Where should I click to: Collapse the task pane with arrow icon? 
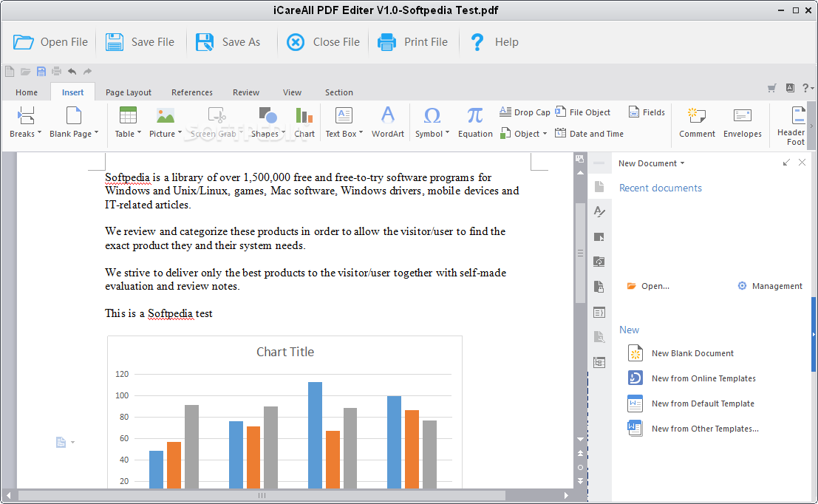coord(786,163)
